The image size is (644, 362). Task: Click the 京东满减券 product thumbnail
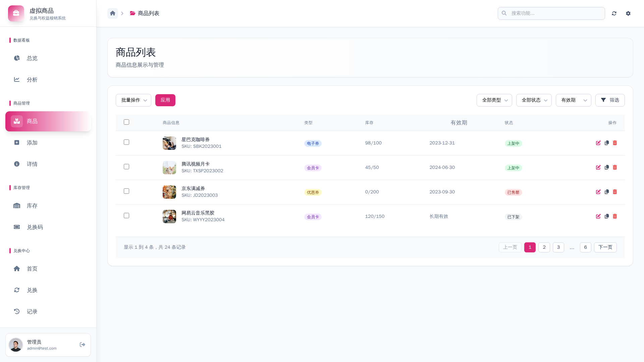169,192
